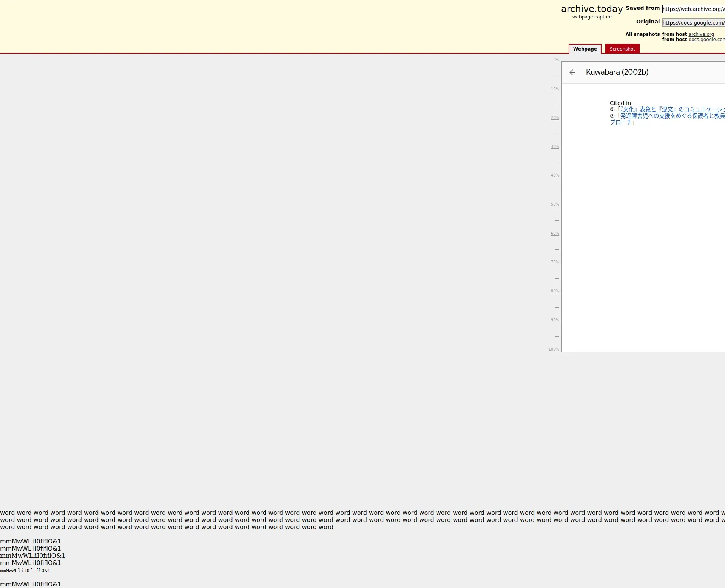
Task: Click the back arrow beside Kuwabara (2002b)
Action: (x=572, y=72)
